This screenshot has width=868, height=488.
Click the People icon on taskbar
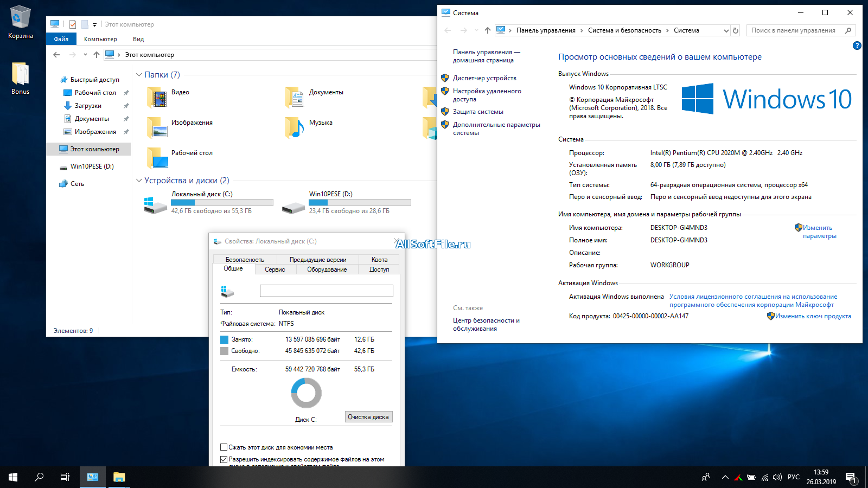(x=706, y=477)
